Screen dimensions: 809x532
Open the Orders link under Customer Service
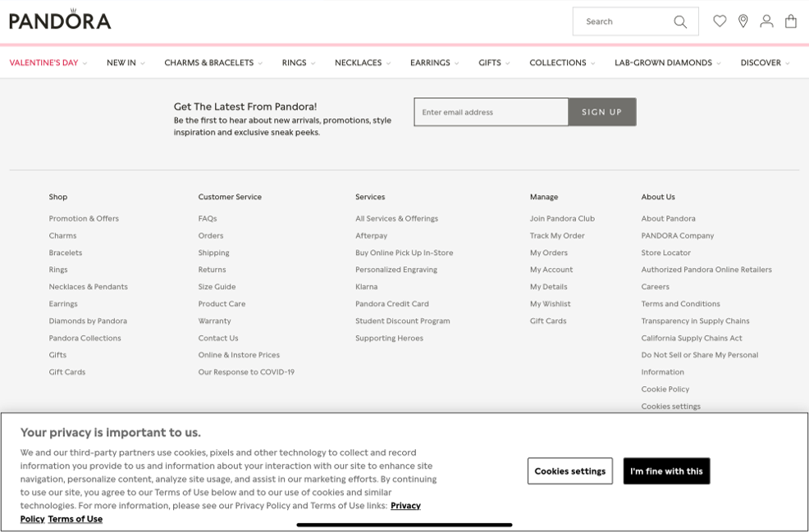point(211,235)
